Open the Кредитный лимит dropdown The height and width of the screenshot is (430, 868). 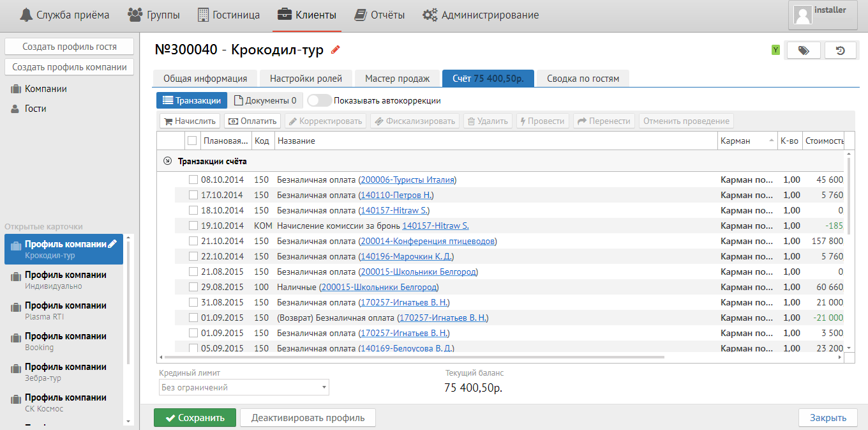pos(244,387)
